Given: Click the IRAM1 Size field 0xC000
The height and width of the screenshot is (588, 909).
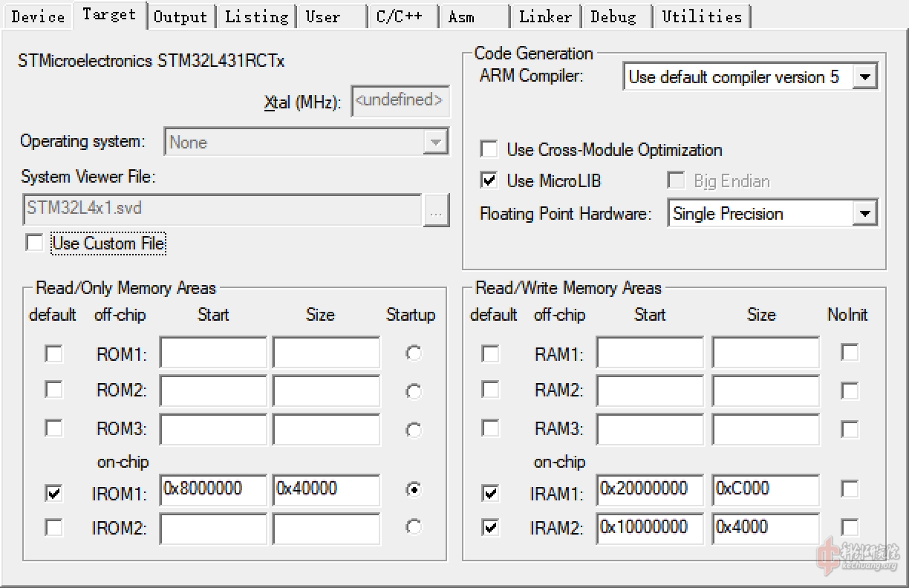Looking at the screenshot, I should pos(766,490).
